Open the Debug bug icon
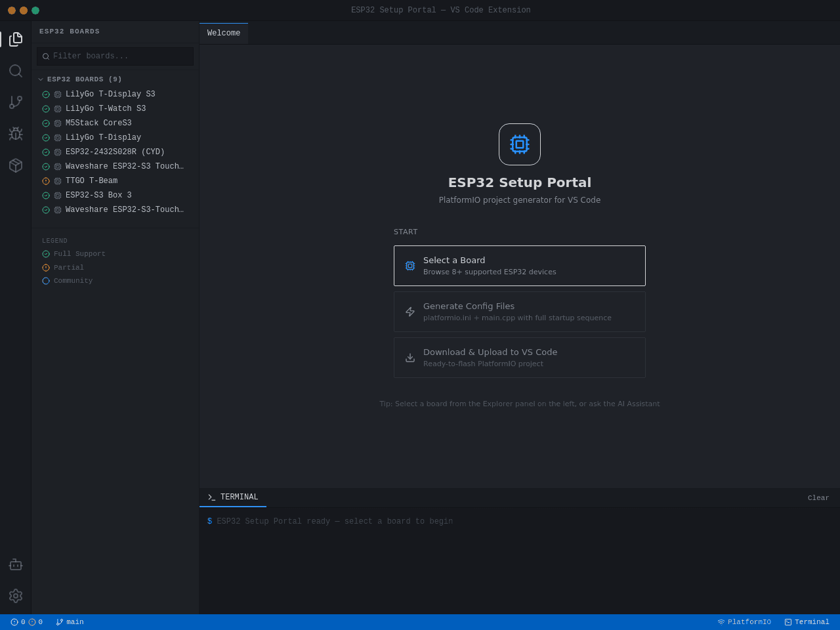The height and width of the screenshot is (630, 840). click(16, 134)
